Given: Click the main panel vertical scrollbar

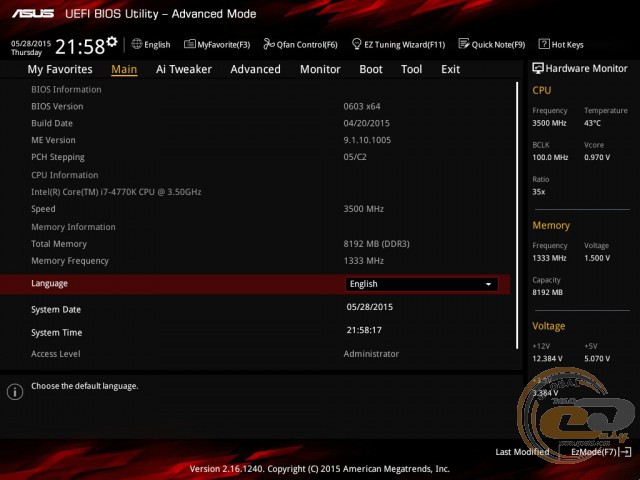Looking at the screenshot, I should point(517,216).
